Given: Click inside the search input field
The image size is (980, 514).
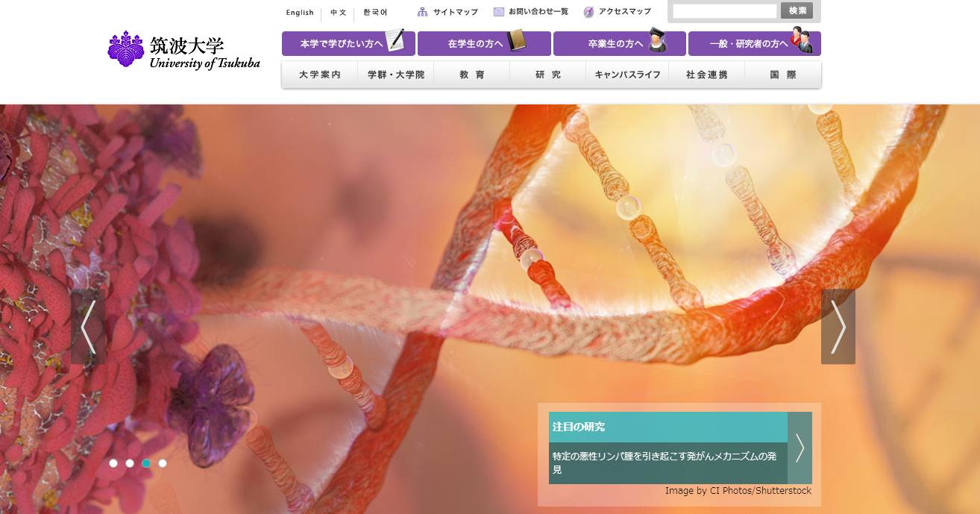Looking at the screenshot, I should tap(725, 11).
